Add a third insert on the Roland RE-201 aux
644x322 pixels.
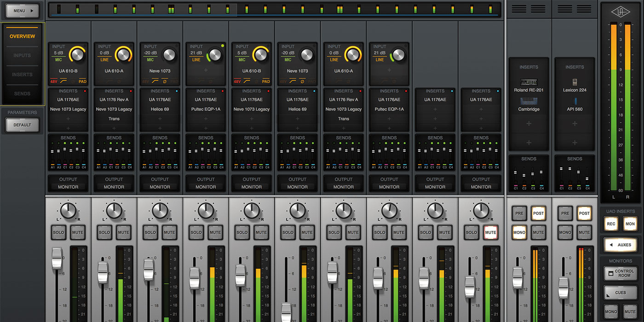(x=529, y=124)
